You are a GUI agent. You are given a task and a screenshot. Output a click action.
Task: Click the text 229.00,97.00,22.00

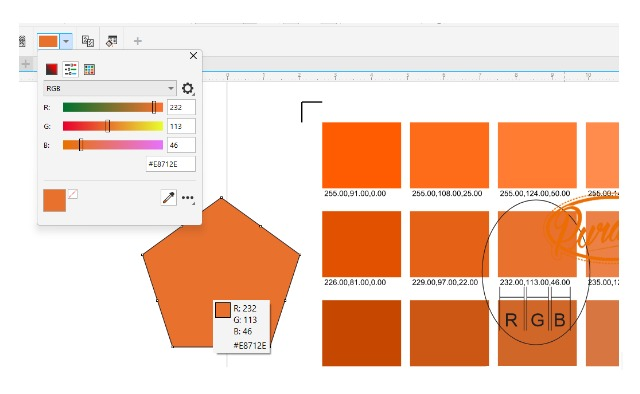pos(444,282)
